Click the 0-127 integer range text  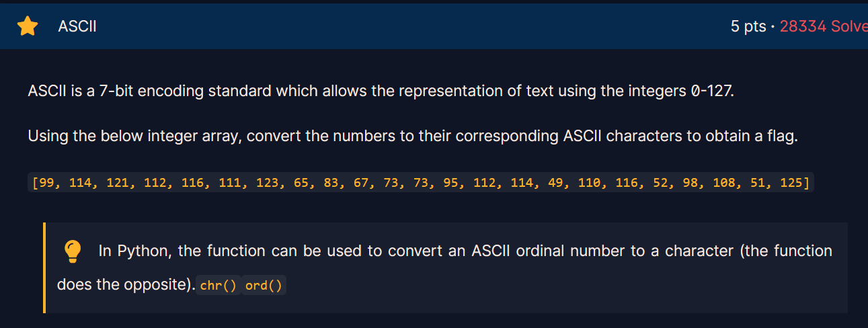pos(711,91)
